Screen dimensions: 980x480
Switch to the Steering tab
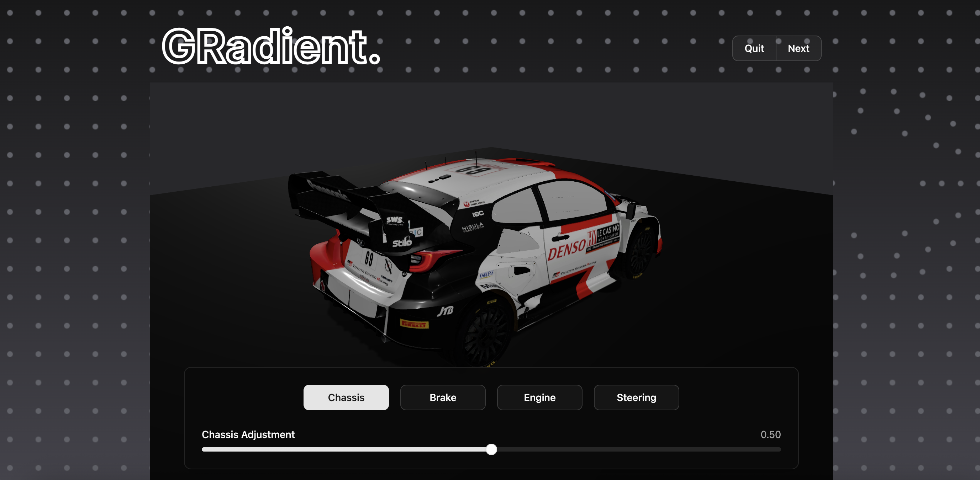[x=636, y=397]
